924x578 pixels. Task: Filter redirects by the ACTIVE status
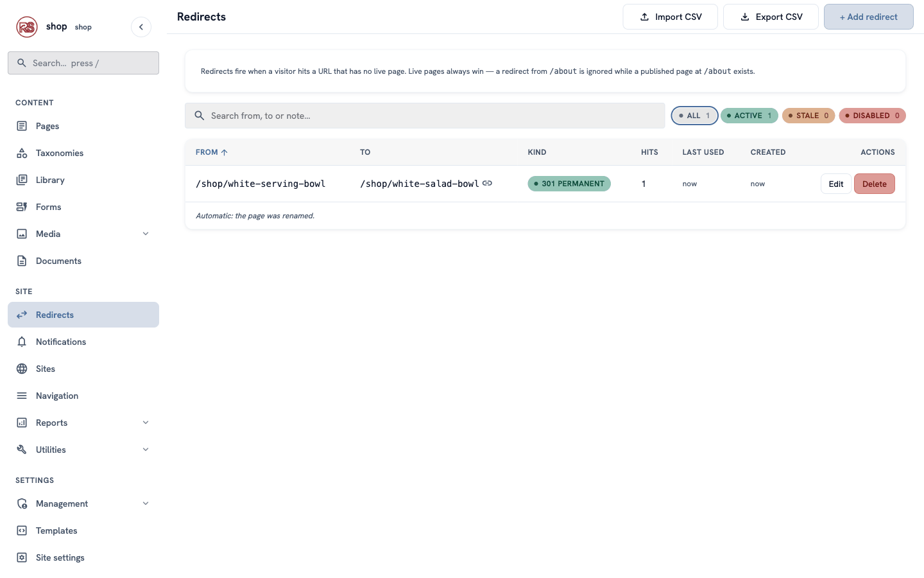coord(749,116)
